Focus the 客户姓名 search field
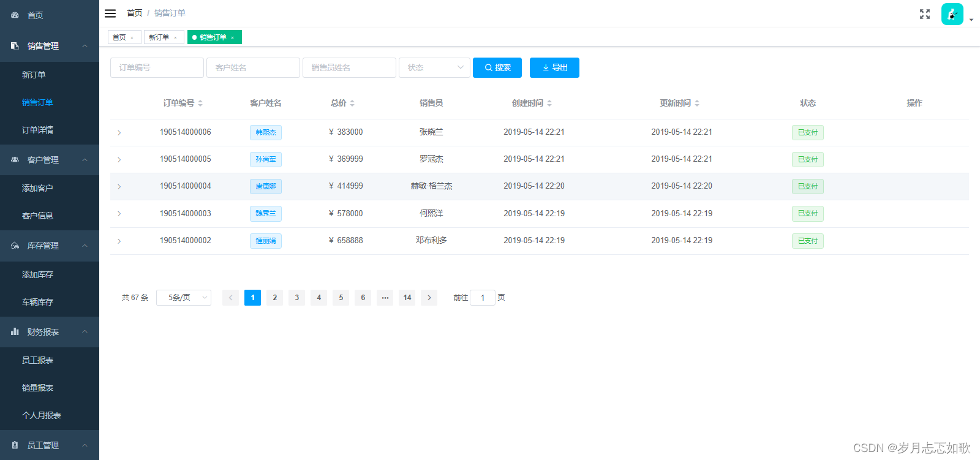980x460 pixels. (x=253, y=67)
